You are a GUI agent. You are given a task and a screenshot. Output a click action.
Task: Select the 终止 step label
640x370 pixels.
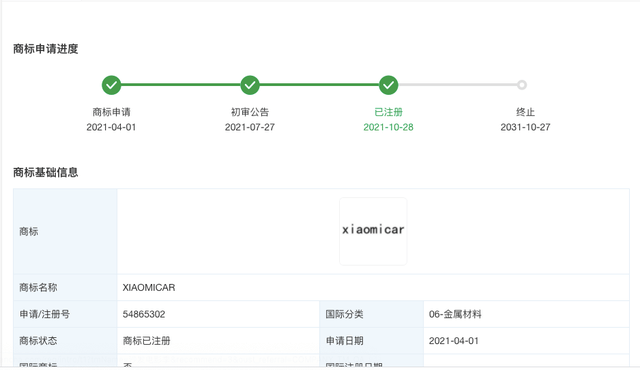click(x=525, y=112)
